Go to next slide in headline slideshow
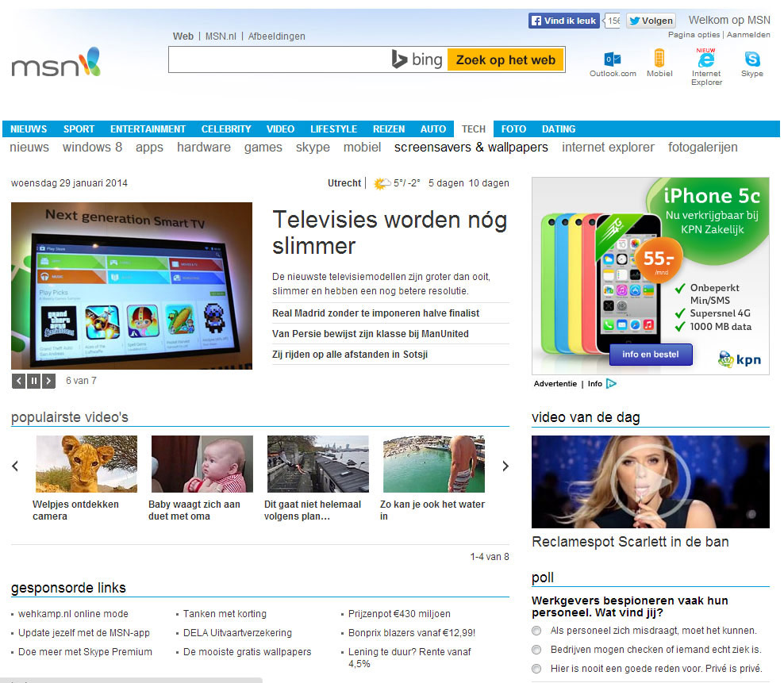Viewport: 784px width, 683px height. pyautogui.click(x=49, y=381)
